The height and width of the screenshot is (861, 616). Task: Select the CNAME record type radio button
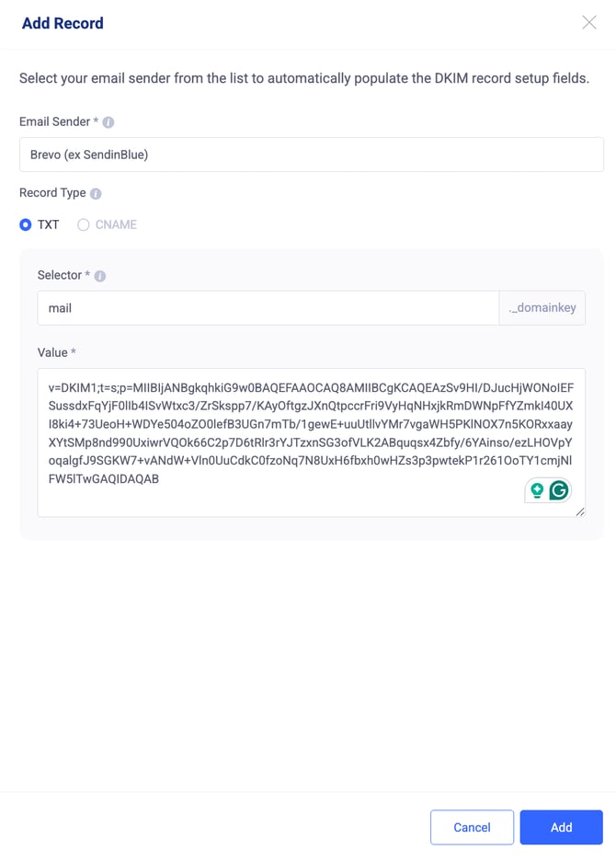(83, 224)
